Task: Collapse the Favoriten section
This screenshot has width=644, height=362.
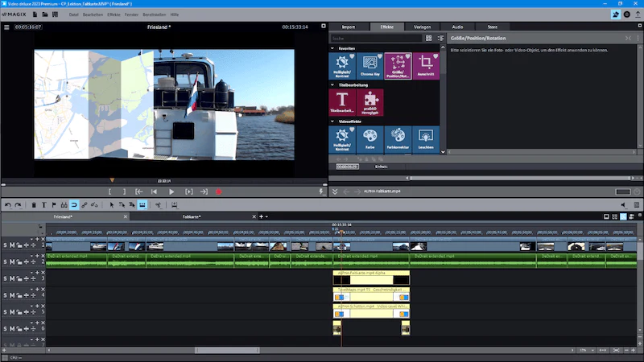Action: 332,48
